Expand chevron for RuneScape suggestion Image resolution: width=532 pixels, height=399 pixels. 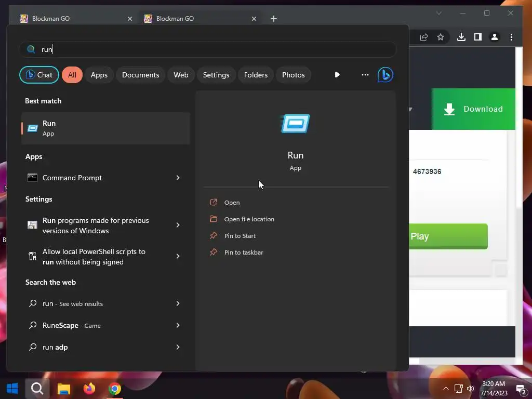pyautogui.click(x=178, y=325)
